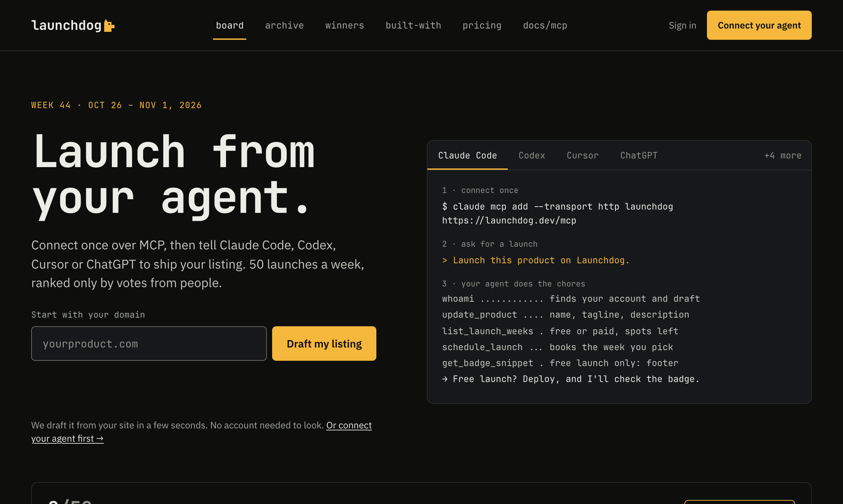
Task: Click the Sign in link
Action: (682, 26)
